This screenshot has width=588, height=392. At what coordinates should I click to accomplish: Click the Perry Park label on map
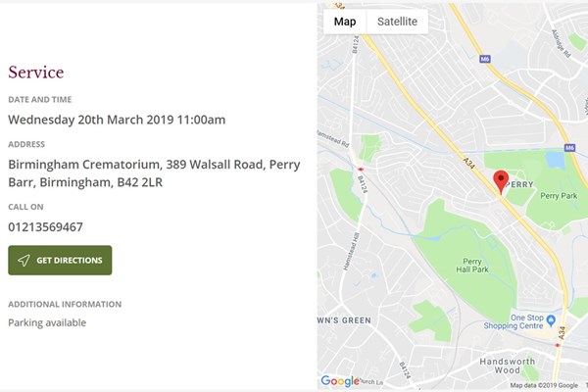point(559,195)
